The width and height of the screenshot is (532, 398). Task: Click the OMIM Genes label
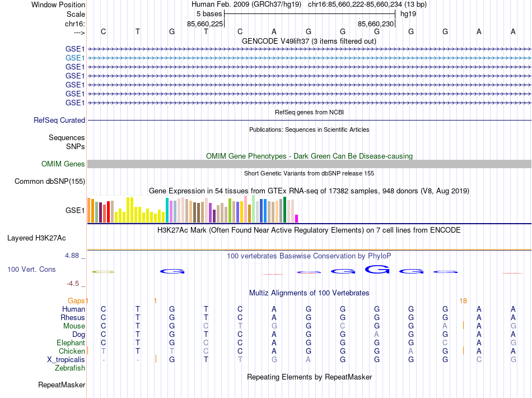point(63,164)
